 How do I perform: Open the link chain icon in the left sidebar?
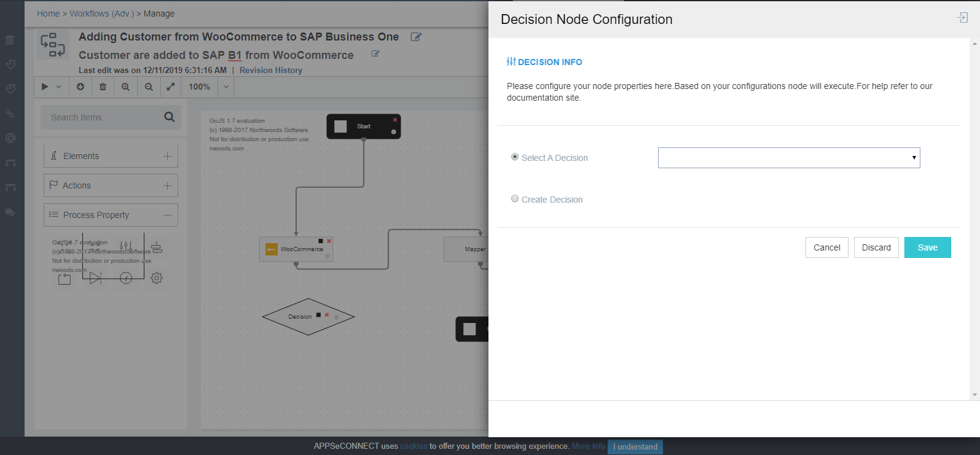pyautogui.click(x=10, y=114)
